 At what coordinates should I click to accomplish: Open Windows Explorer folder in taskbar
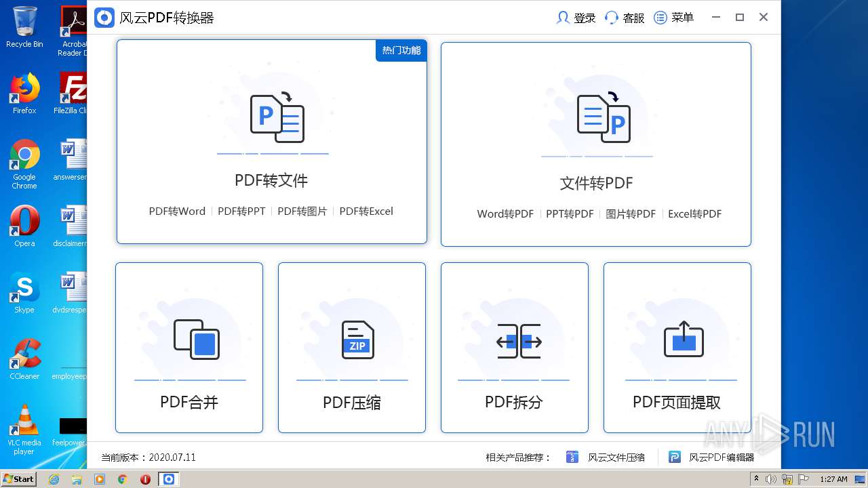tap(77, 479)
